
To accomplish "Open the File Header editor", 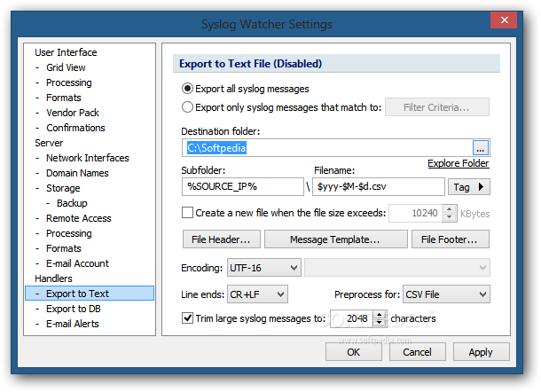I will click(221, 239).
